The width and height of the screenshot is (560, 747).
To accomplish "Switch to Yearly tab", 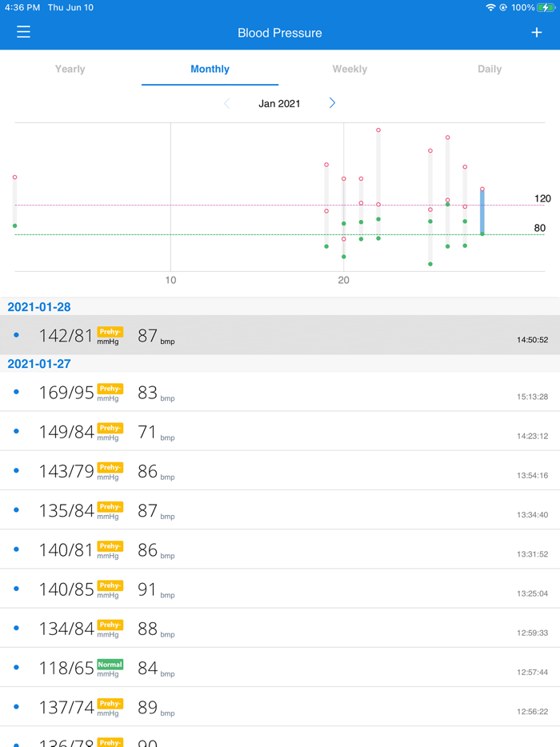I will click(70, 69).
